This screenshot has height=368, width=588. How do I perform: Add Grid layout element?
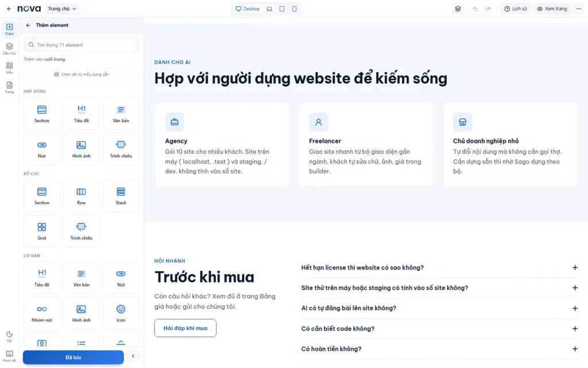(41, 231)
